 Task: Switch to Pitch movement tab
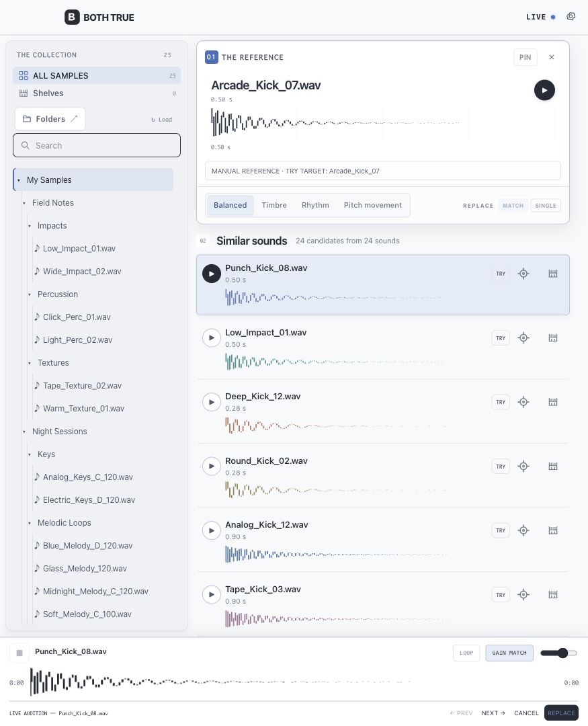coord(373,205)
